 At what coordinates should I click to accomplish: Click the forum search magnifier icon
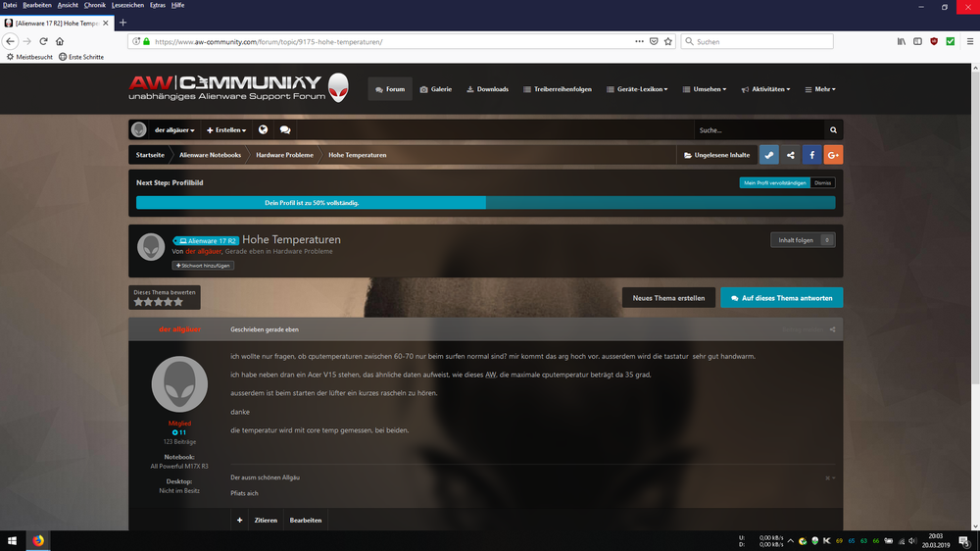[x=833, y=129]
